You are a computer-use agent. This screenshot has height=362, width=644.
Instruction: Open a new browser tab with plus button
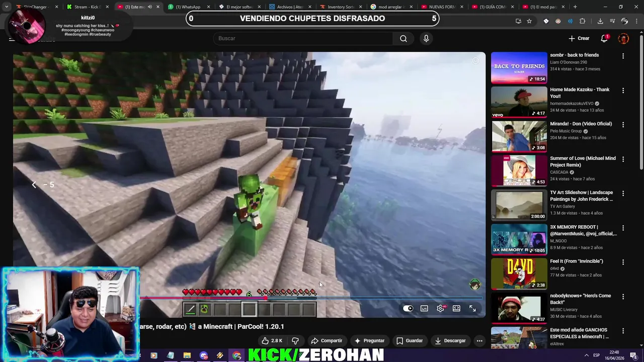point(575,7)
